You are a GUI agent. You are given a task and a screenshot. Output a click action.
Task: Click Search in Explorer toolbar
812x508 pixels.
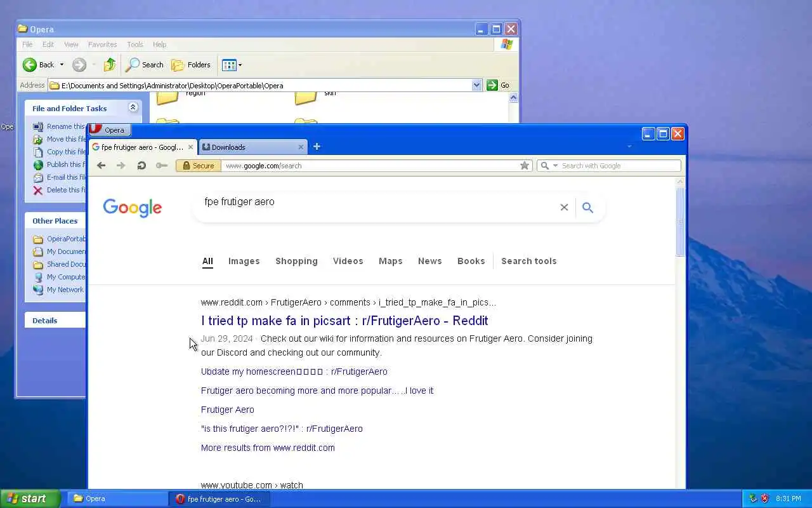click(145, 65)
